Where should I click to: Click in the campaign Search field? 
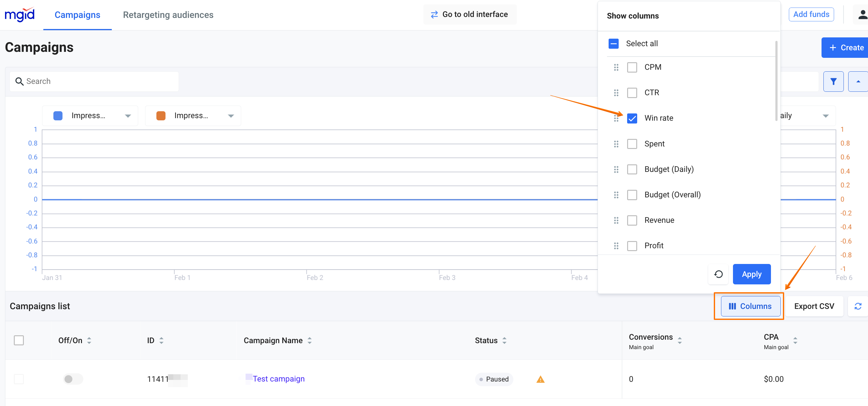click(94, 81)
